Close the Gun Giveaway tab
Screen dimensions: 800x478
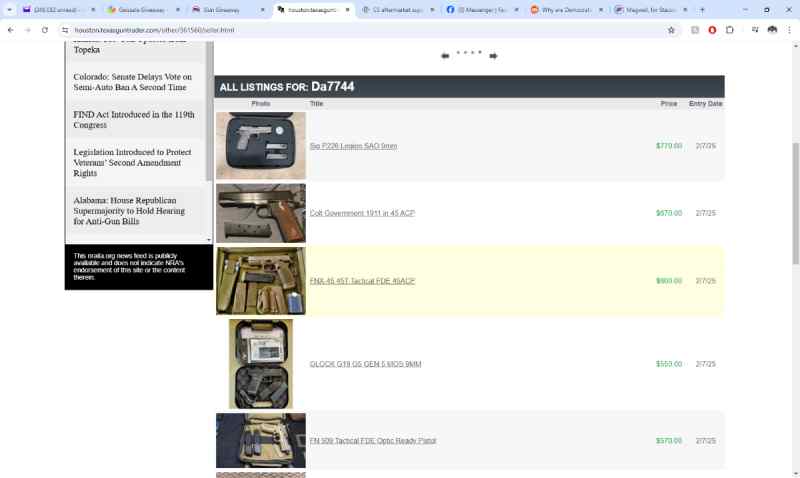pyautogui.click(x=263, y=10)
